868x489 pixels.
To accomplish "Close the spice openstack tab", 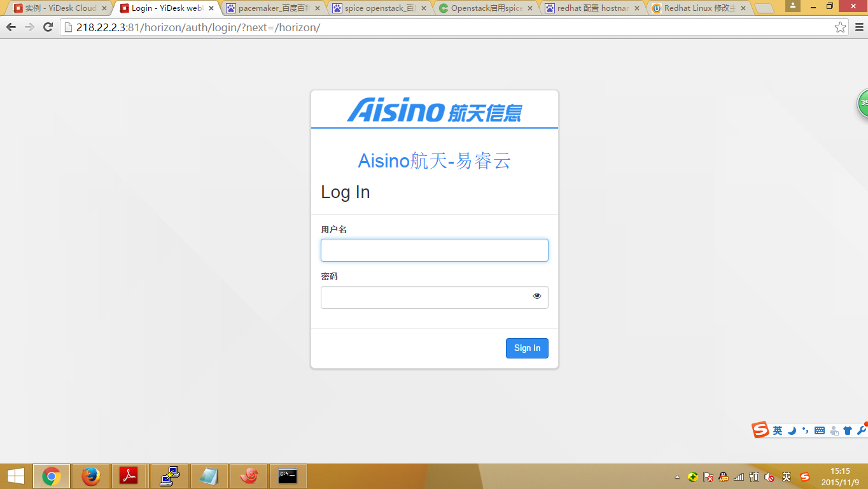I will pos(423,8).
